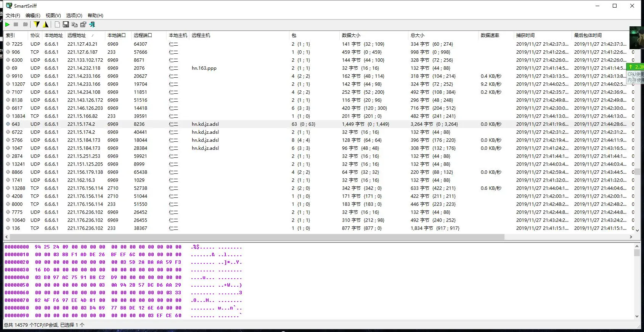Save packet data with the floppy disk icon
The width and height of the screenshot is (644, 332).
(x=66, y=24)
